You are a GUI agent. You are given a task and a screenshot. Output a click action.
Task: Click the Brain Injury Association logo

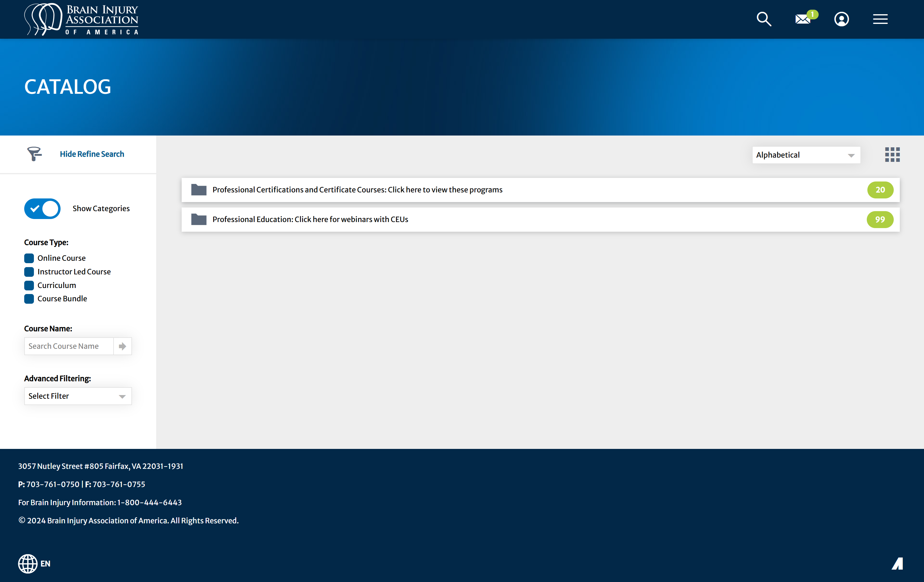[x=81, y=19]
